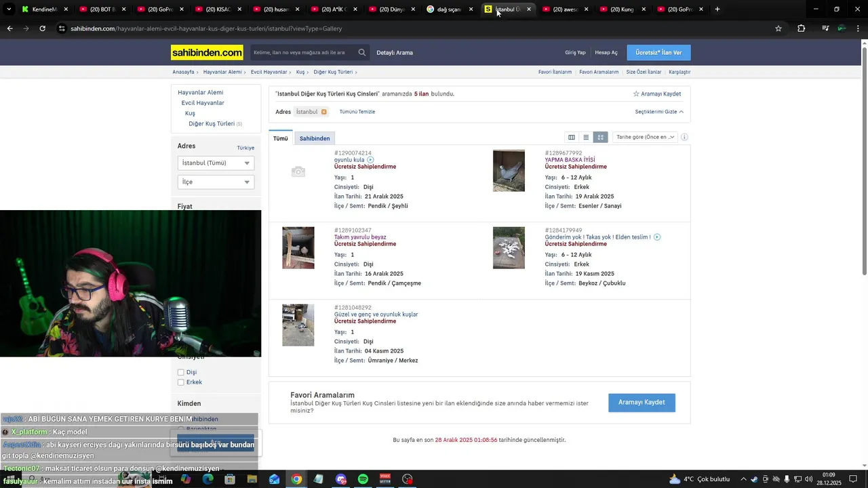
Task: Open Favori İlanlarım link
Action: point(555,72)
